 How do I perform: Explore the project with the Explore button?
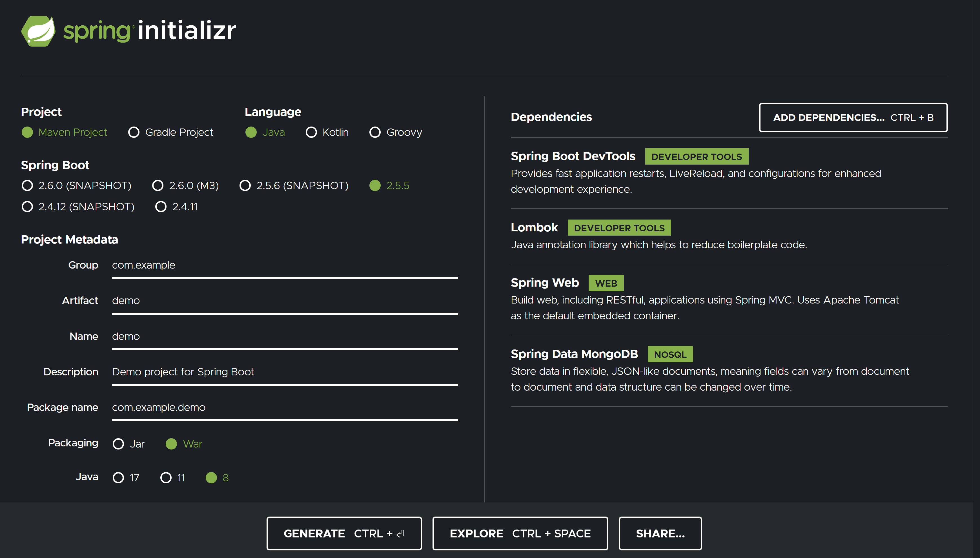(x=520, y=533)
